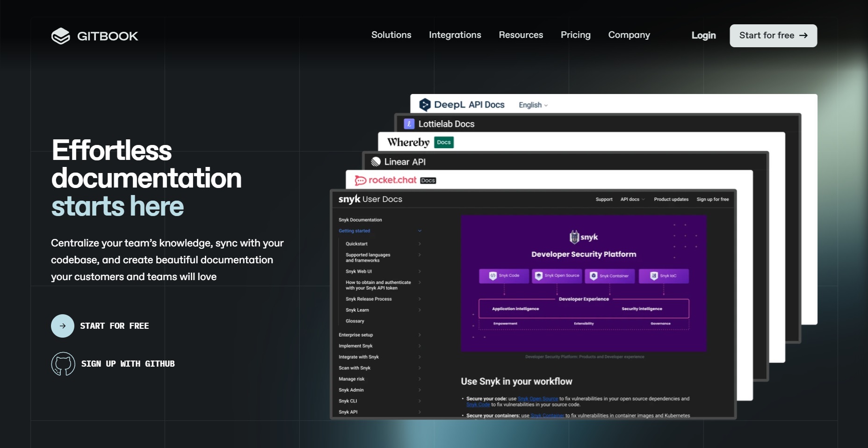Open Snyk CLI sidebar item
Screen dimensions: 868x448
click(348, 401)
